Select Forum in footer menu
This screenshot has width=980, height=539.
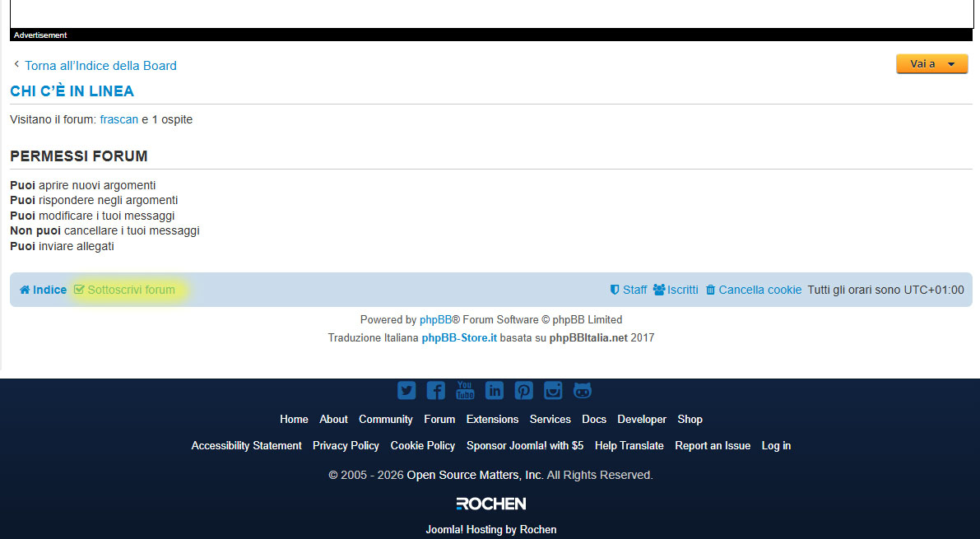[439, 419]
